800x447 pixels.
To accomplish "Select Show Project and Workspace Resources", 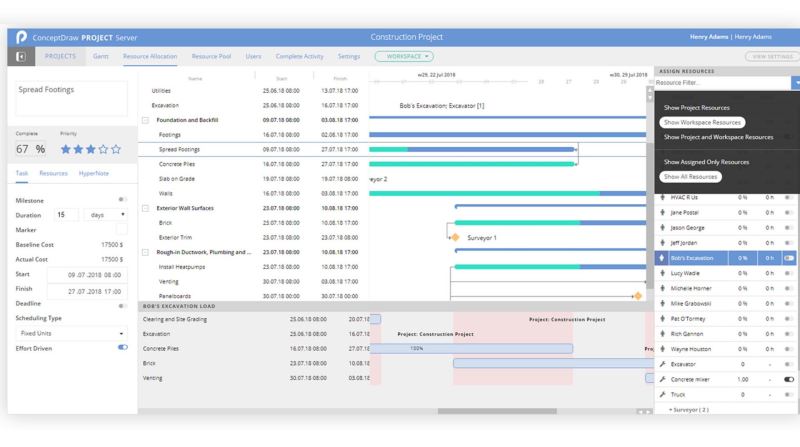I will pos(718,137).
